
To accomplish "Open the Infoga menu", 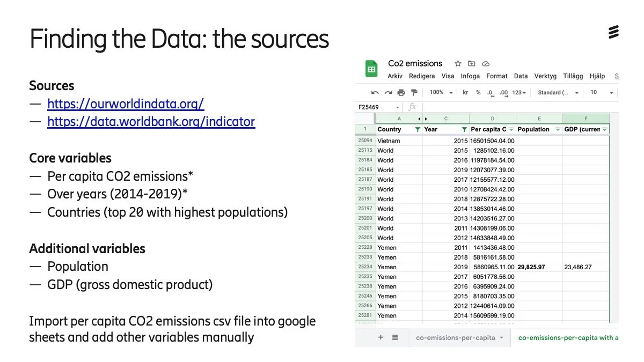I will [470, 76].
